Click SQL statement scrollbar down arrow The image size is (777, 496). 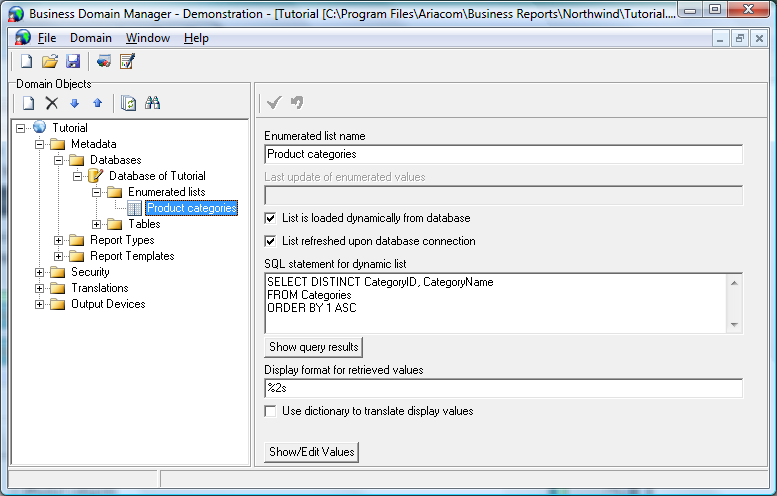click(x=735, y=324)
